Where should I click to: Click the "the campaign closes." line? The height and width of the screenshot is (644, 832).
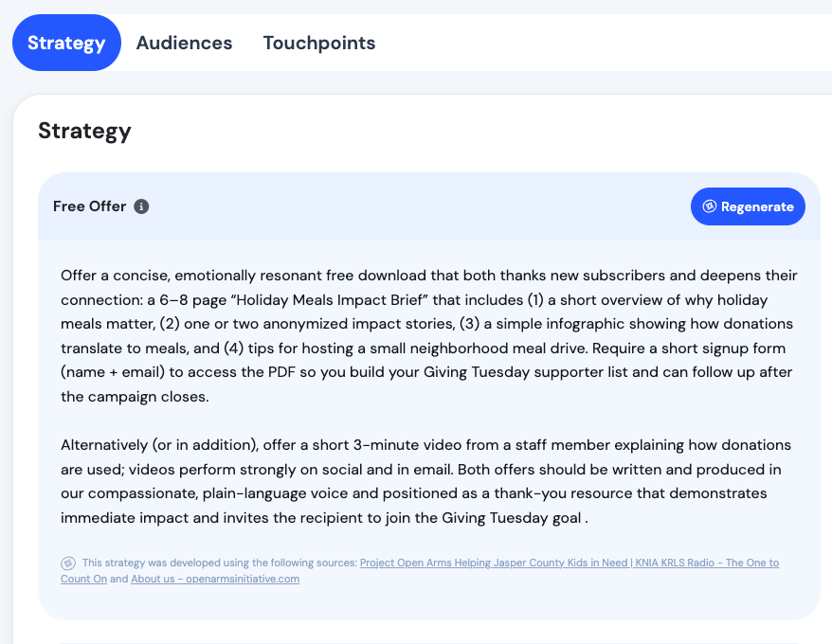pyautogui.click(x=135, y=397)
